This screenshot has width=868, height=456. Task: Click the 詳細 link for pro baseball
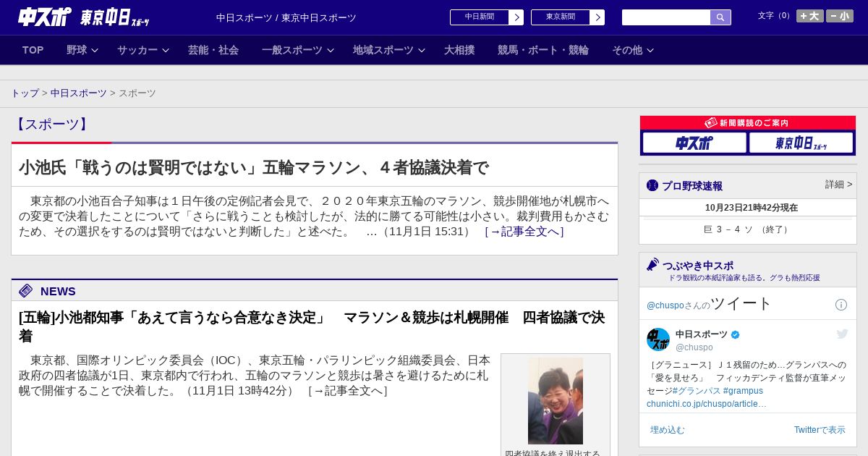point(838,185)
